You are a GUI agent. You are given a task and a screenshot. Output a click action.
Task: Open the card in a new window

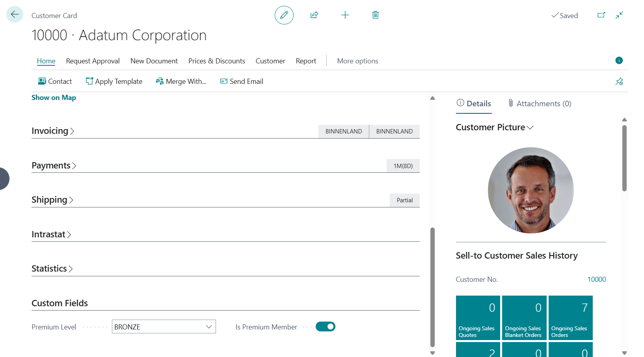click(x=601, y=15)
